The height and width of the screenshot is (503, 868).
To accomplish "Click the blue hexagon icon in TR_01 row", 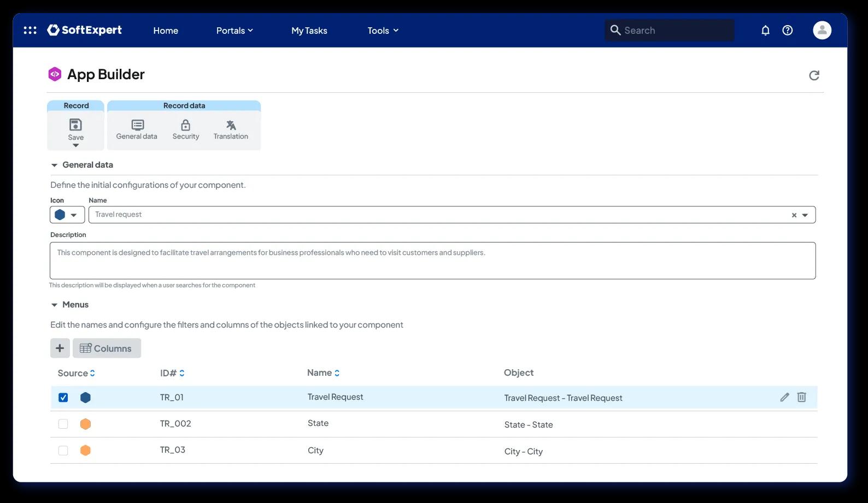I will (x=85, y=398).
